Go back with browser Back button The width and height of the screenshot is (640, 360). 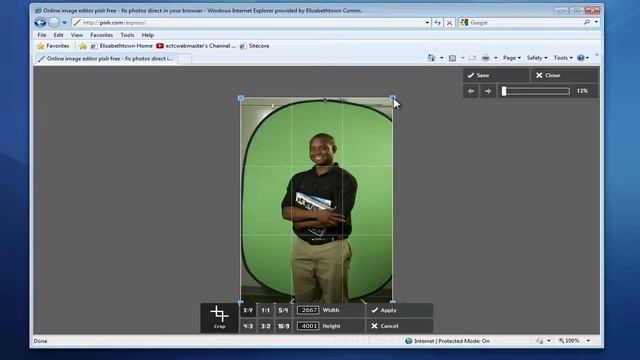click(x=40, y=22)
